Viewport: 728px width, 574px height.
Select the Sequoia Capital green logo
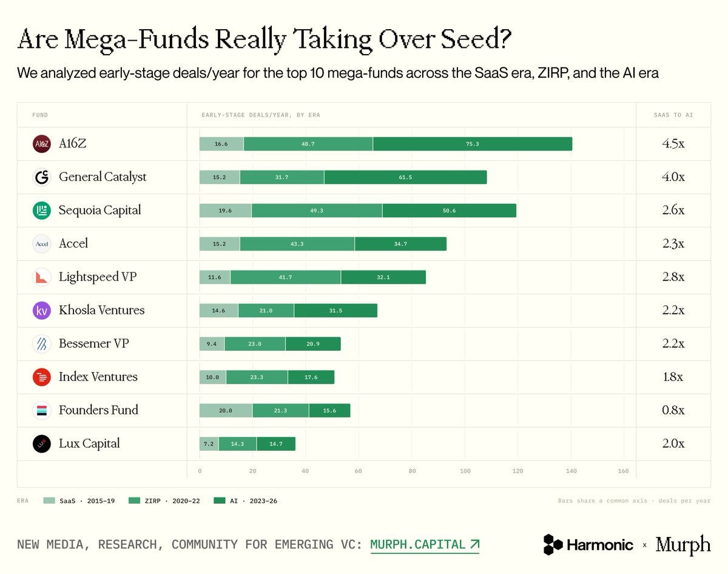tap(42, 211)
